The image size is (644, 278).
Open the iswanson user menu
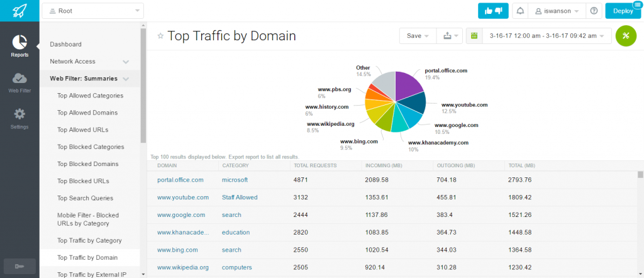click(557, 11)
